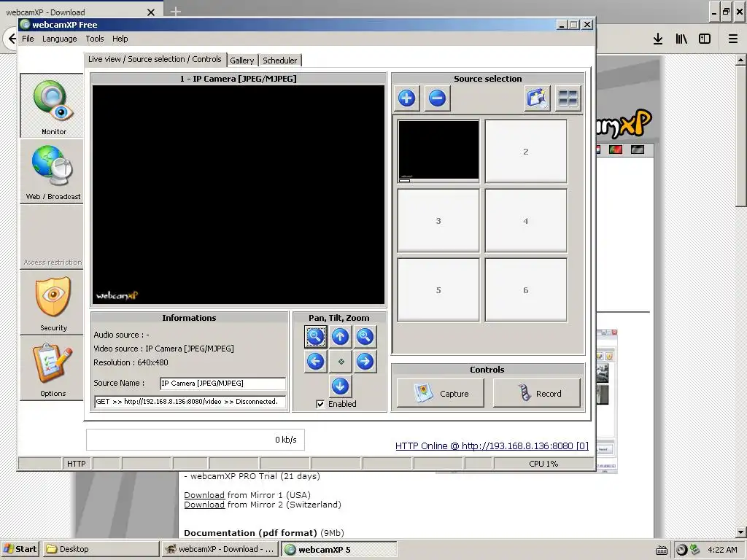This screenshot has height=560, width=747.
Task: Select empty source slot 5
Action: point(438,289)
